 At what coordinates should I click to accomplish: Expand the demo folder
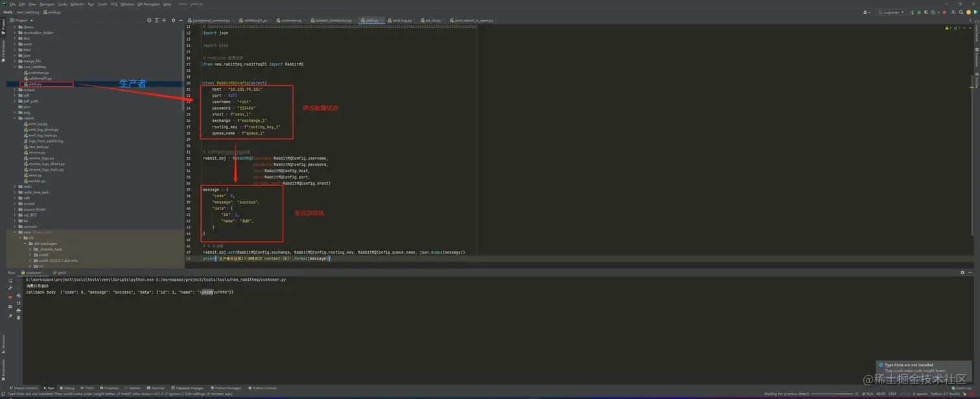click(15, 27)
